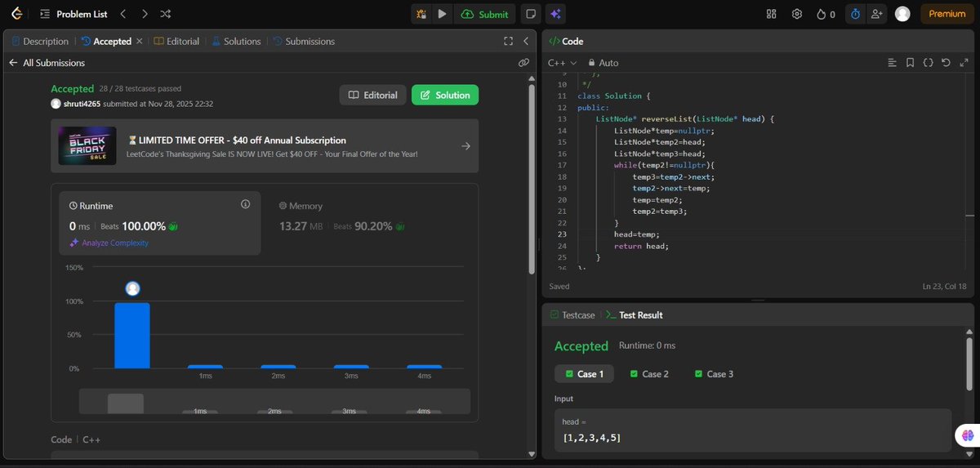980x468 pixels.
Task: Click the head input value [1,2,3,4,5]
Action: tap(592, 439)
